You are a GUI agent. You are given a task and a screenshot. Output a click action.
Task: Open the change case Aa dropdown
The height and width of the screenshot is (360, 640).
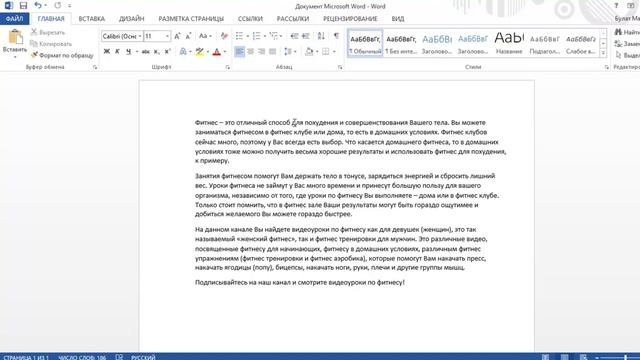coord(205,36)
